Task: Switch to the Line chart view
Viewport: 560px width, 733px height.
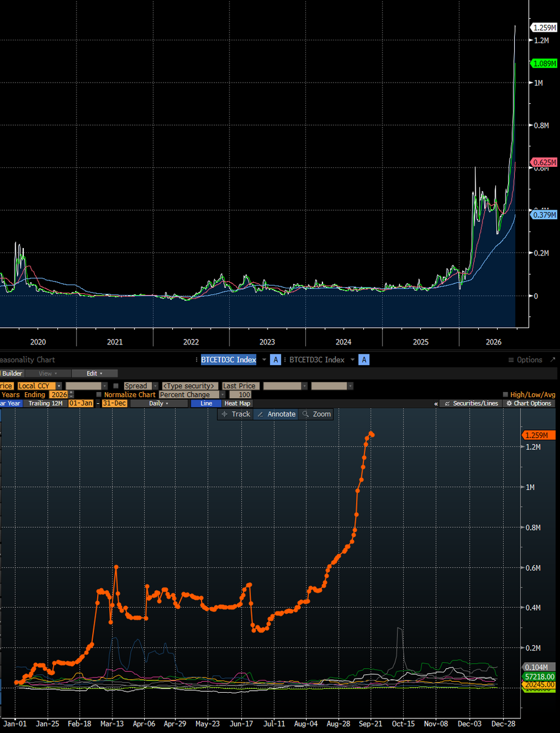Action: [206, 404]
